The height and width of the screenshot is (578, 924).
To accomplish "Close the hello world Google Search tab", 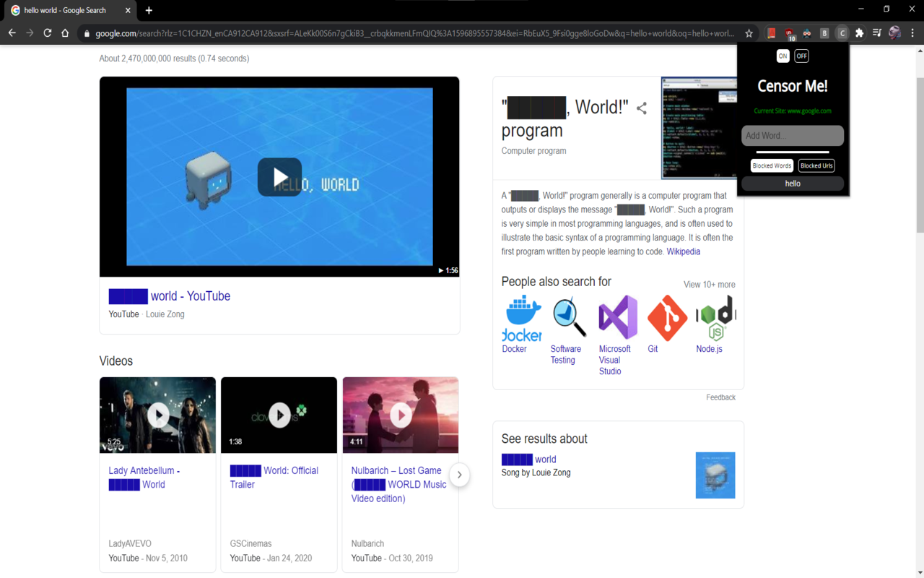I will pos(128,10).
